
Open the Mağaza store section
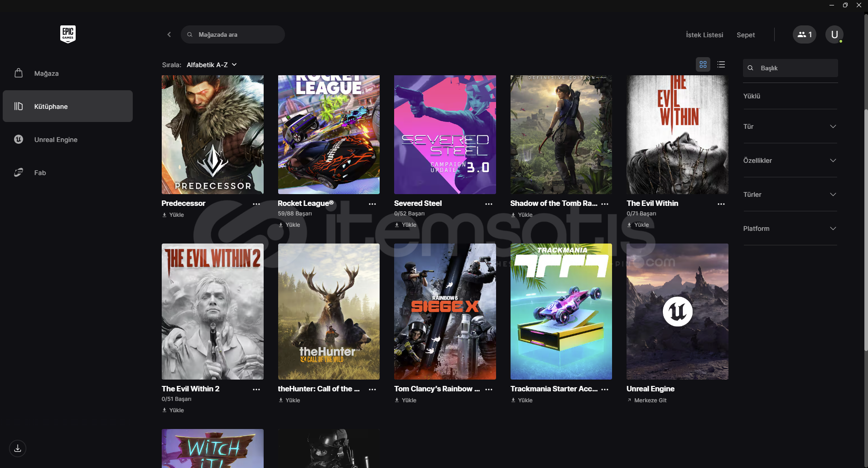[68, 73]
